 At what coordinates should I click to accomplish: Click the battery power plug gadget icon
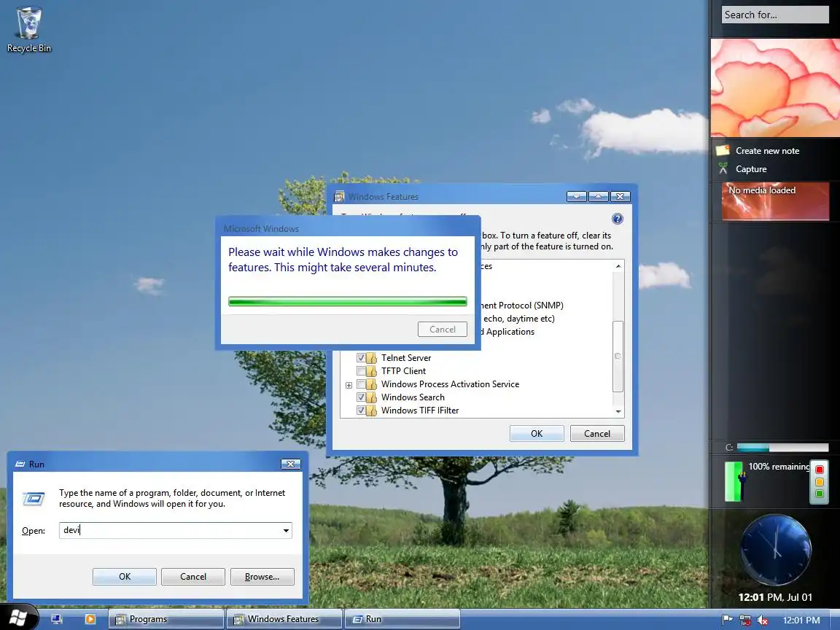click(x=735, y=481)
